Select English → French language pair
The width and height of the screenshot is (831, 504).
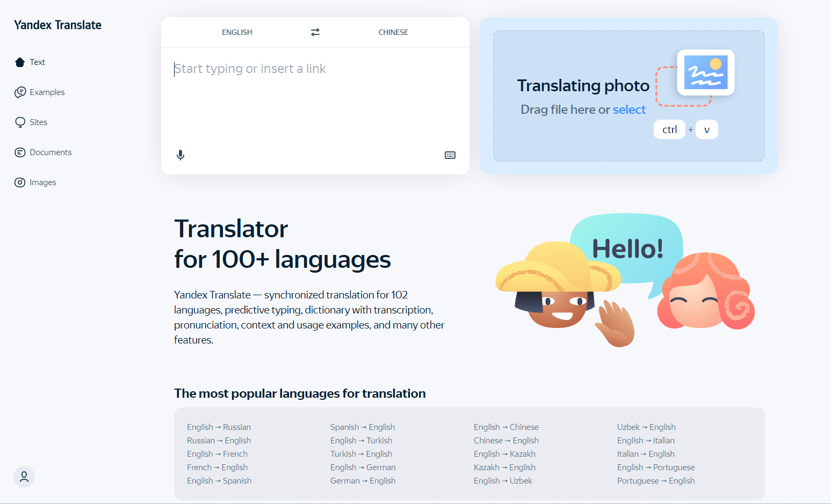217,454
